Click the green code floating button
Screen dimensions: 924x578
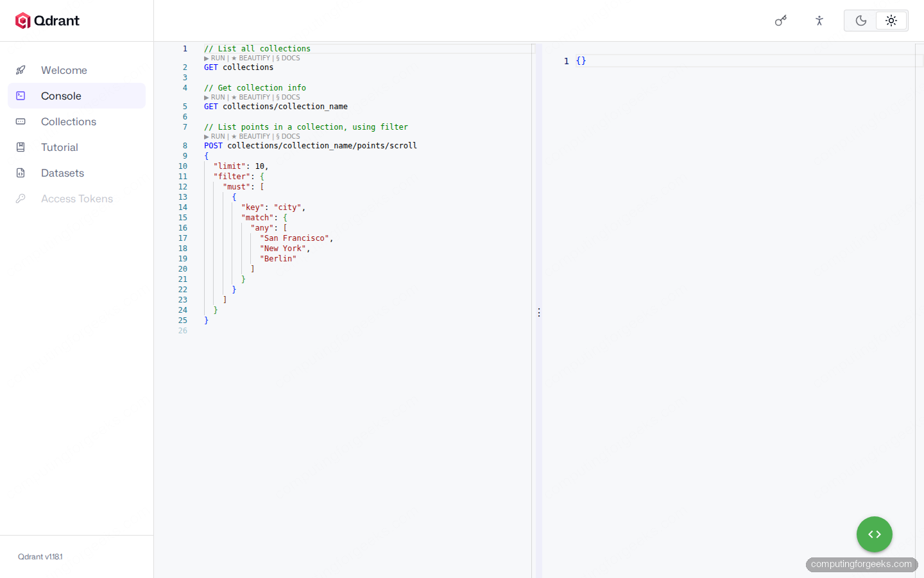[875, 534]
